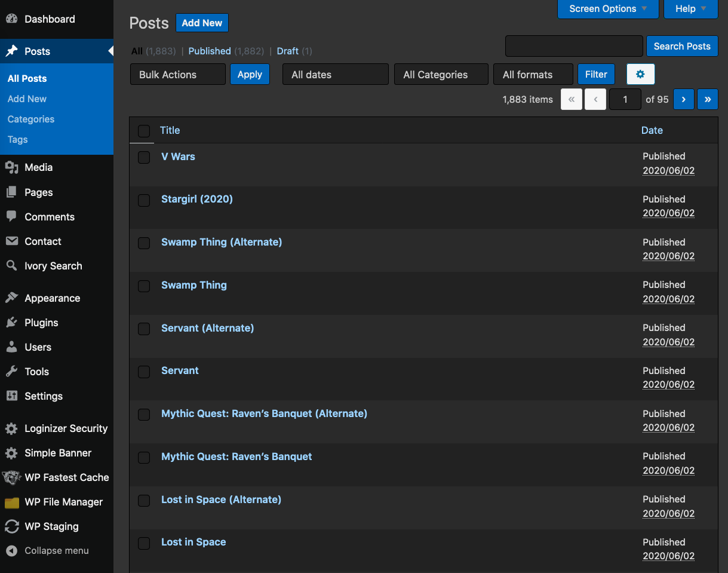Open All Posts in the submenu

pos(27,78)
